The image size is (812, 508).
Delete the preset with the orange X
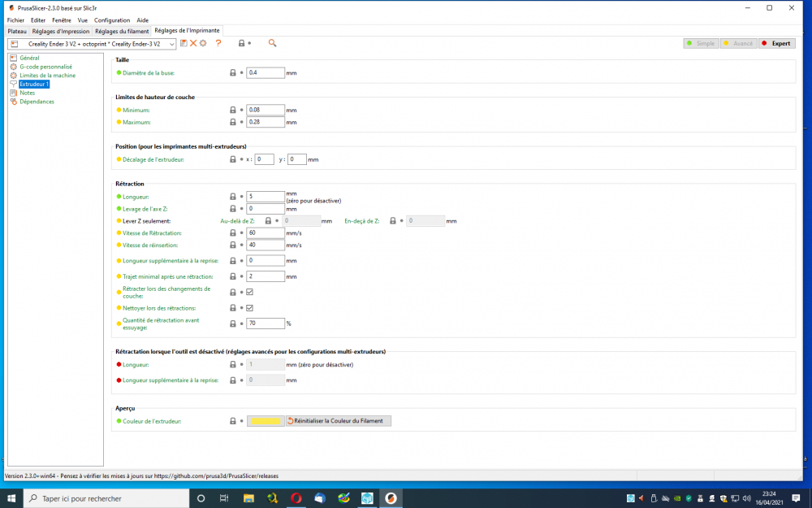pos(193,44)
